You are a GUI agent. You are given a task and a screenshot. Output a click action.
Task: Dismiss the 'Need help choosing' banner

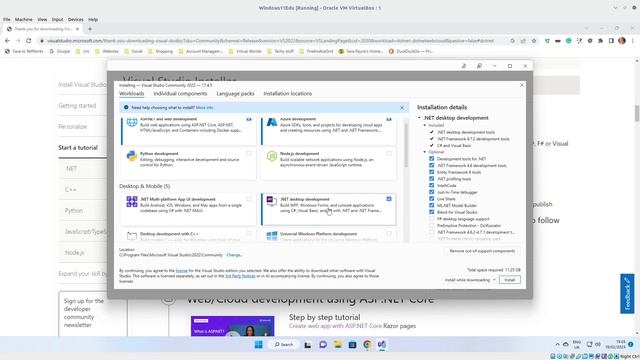pyautogui.click(x=402, y=108)
